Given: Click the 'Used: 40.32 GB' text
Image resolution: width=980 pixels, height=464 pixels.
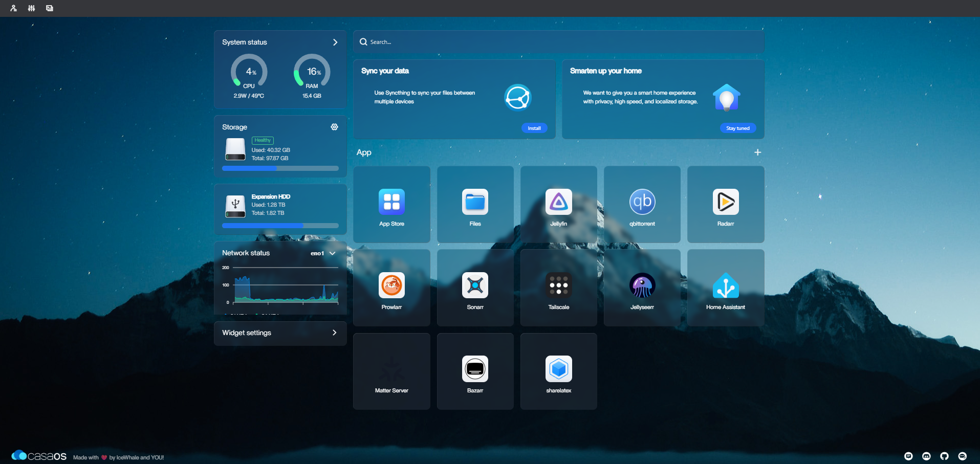Looking at the screenshot, I should [271, 150].
